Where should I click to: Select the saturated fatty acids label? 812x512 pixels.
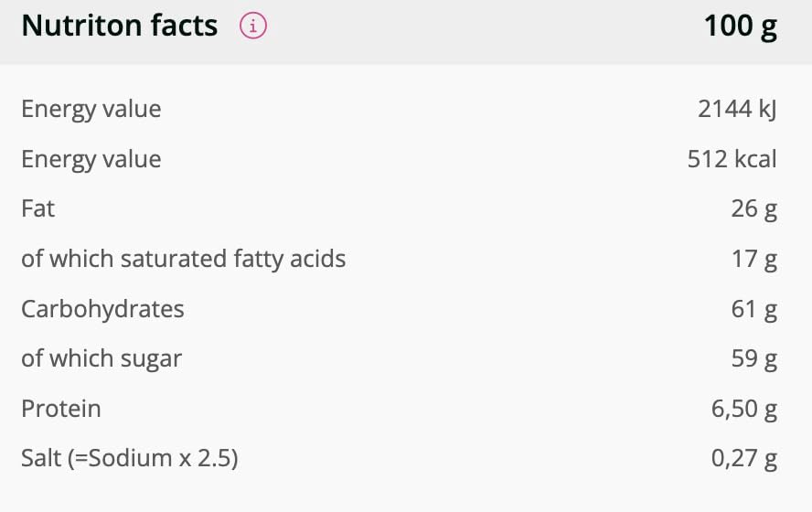[183, 259]
